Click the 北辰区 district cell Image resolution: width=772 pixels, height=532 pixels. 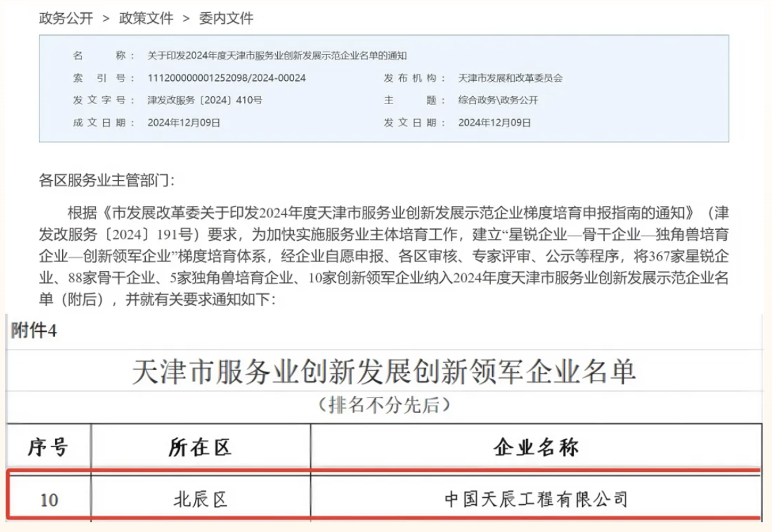[x=200, y=500]
